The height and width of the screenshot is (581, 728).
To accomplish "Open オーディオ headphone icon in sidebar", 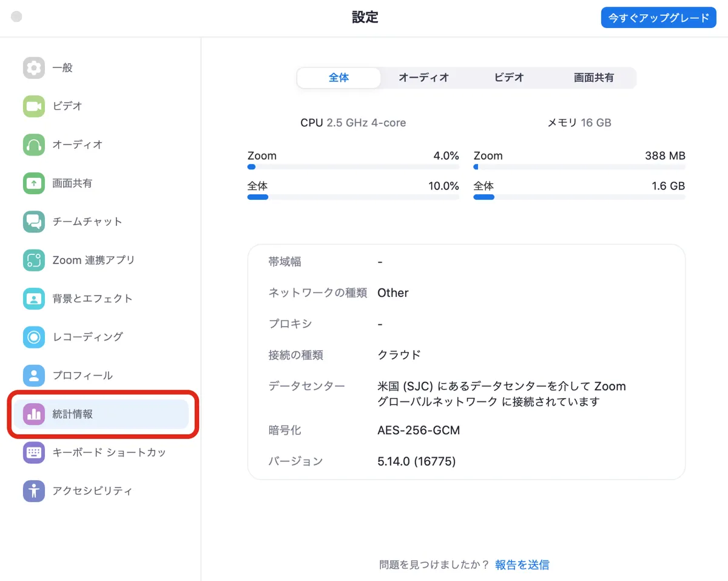I will pos(34,145).
